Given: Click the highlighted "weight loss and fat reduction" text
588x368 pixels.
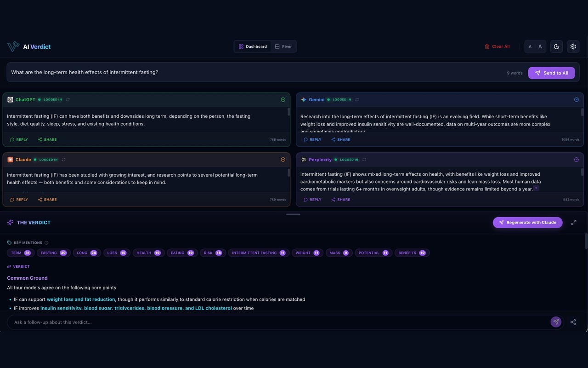Looking at the screenshot, I should [x=81, y=299].
